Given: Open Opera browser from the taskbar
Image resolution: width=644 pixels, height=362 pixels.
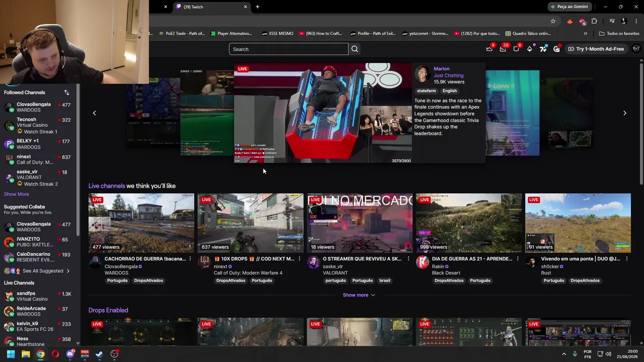Looking at the screenshot, I should coord(55,354).
